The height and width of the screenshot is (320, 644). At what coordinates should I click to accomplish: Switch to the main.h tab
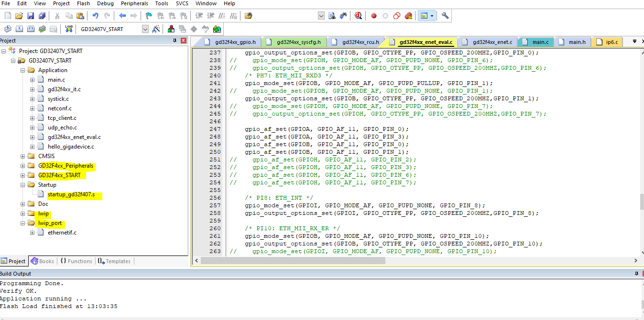572,42
